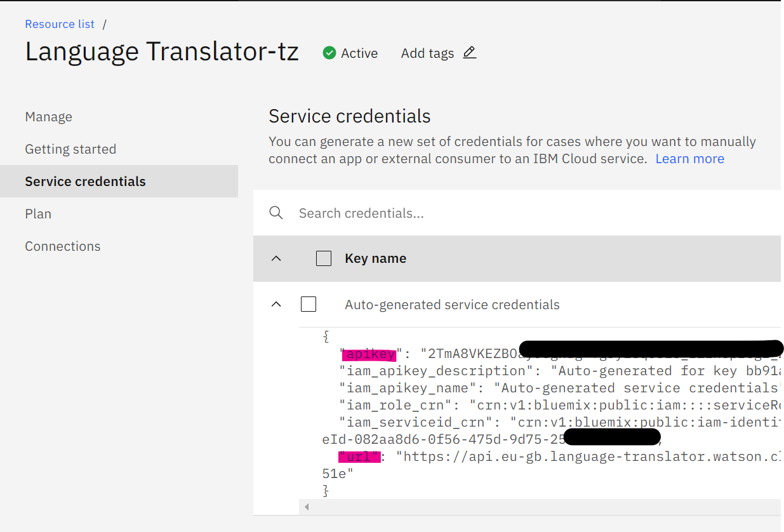The image size is (784, 532).
Task: Click the Service credentials section heading
Action: pyautogui.click(x=350, y=116)
